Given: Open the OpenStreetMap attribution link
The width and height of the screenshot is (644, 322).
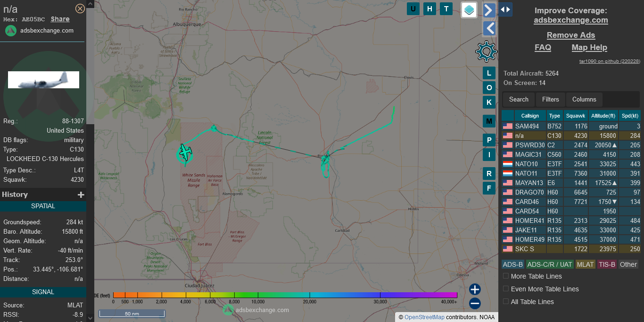Looking at the screenshot, I should tap(424, 317).
